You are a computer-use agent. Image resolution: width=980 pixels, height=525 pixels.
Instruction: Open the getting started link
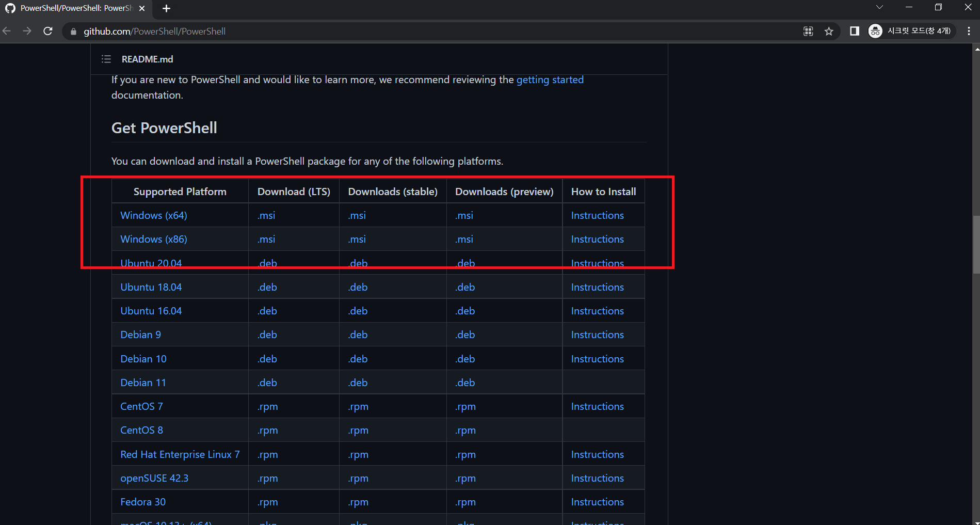point(550,79)
